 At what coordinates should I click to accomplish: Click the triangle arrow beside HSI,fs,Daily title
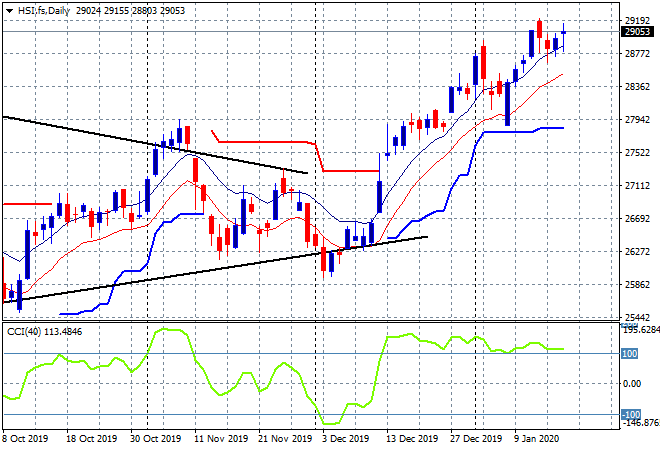[x=9, y=11]
